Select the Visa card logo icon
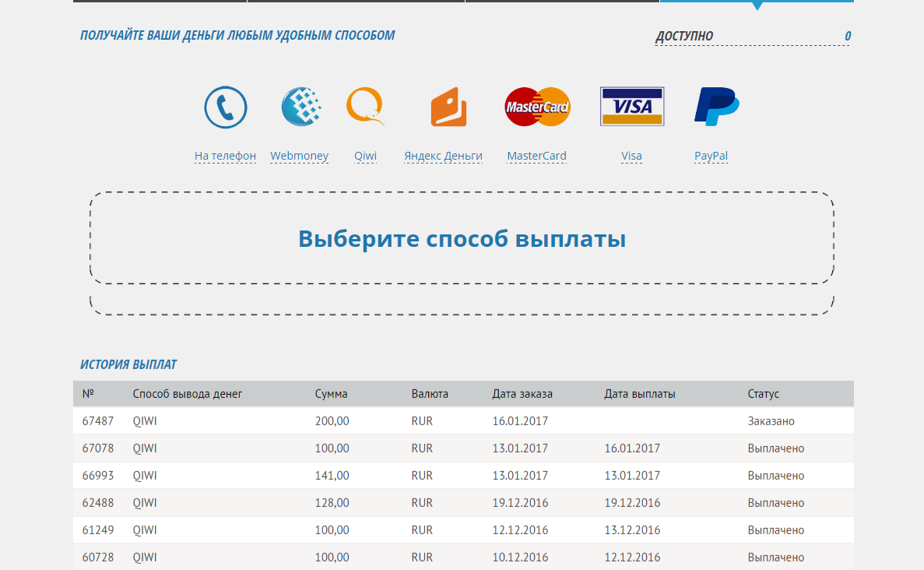 click(x=632, y=107)
